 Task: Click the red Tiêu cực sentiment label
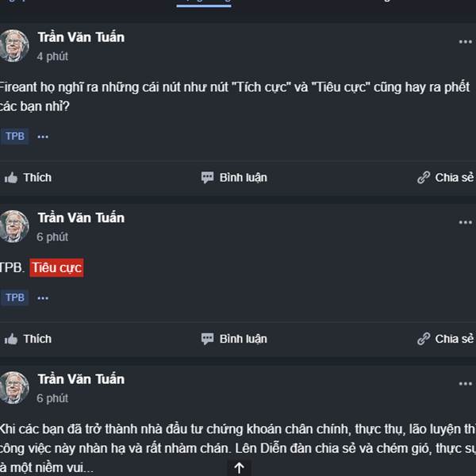(x=56, y=268)
